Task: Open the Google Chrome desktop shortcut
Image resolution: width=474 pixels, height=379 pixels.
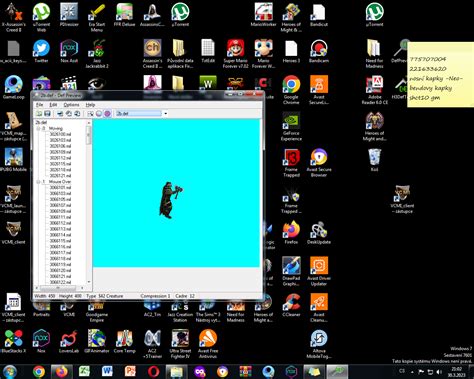Action: tap(291, 90)
